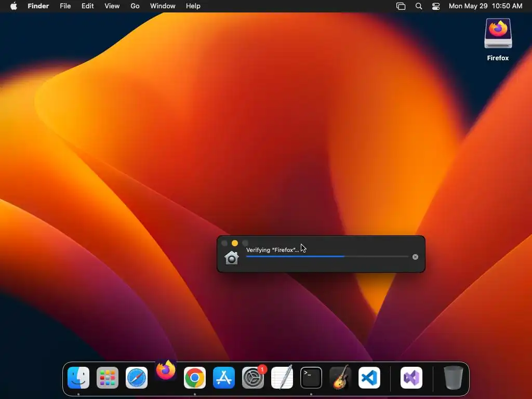This screenshot has width=532, height=399.
Task: Open the Help menu
Action: click(x=193, y=6)
